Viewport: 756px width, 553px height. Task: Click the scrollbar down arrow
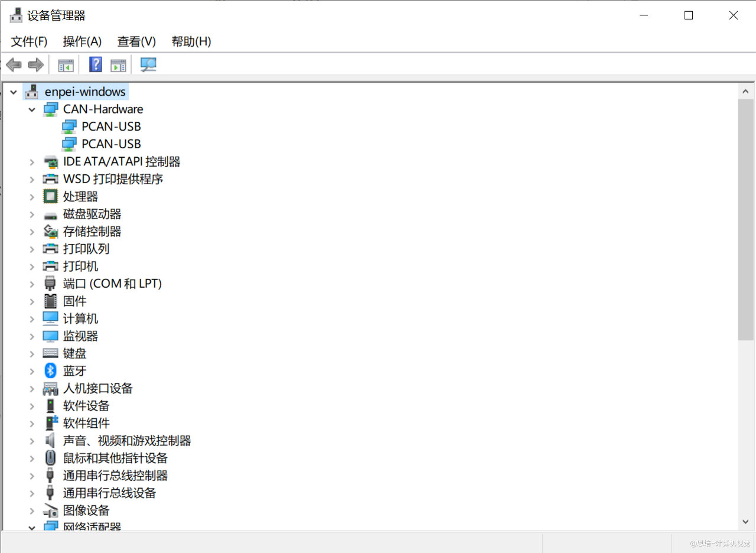[745, 522]
